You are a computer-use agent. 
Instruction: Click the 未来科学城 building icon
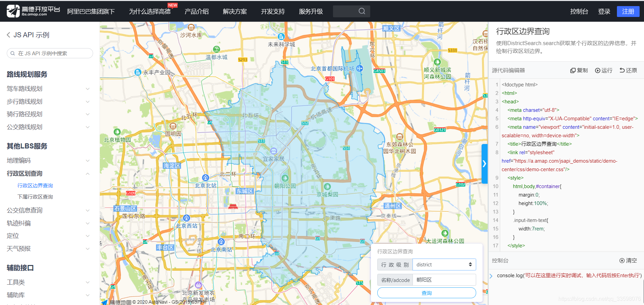coord(281,37)
